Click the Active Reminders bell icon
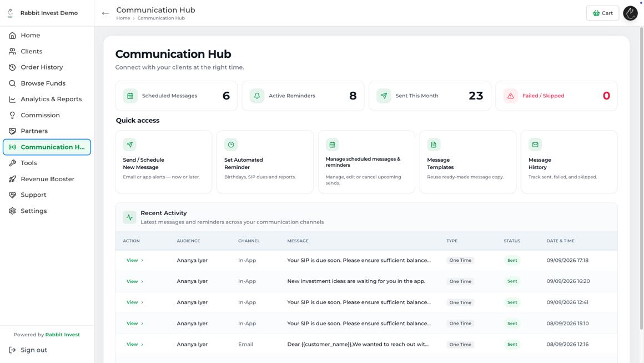The width and height of the screenshot is (644, 363). pyautogui.click(x=256, y=96)
